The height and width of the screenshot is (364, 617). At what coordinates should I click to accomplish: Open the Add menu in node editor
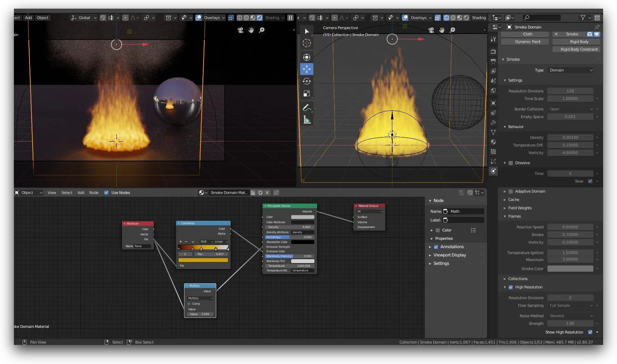[81, 193]
